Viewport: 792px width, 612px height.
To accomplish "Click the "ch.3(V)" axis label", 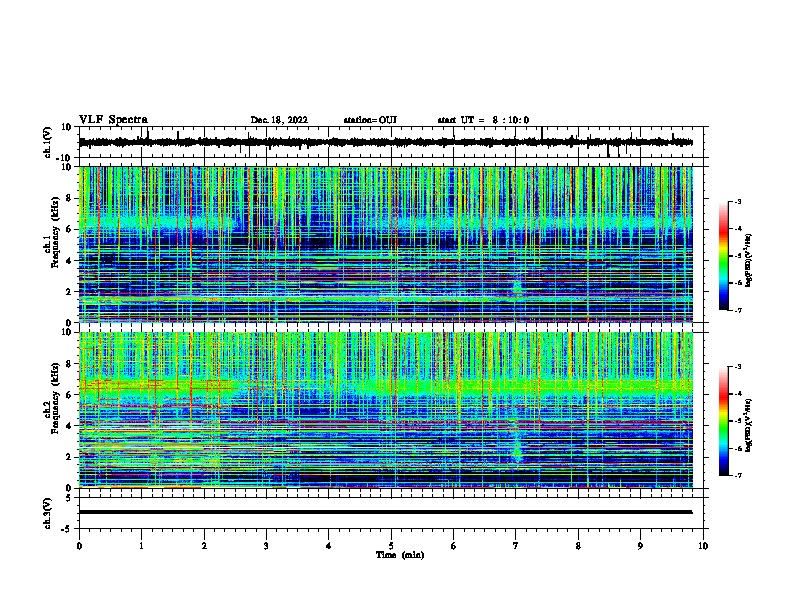I will (x=48, y=513).
